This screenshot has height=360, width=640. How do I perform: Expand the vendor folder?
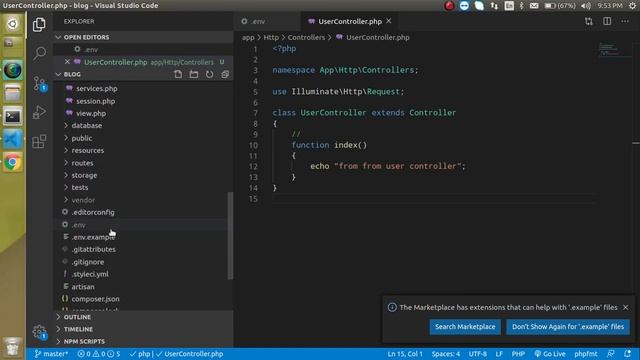pyautogui.click(x=83, y=200)
